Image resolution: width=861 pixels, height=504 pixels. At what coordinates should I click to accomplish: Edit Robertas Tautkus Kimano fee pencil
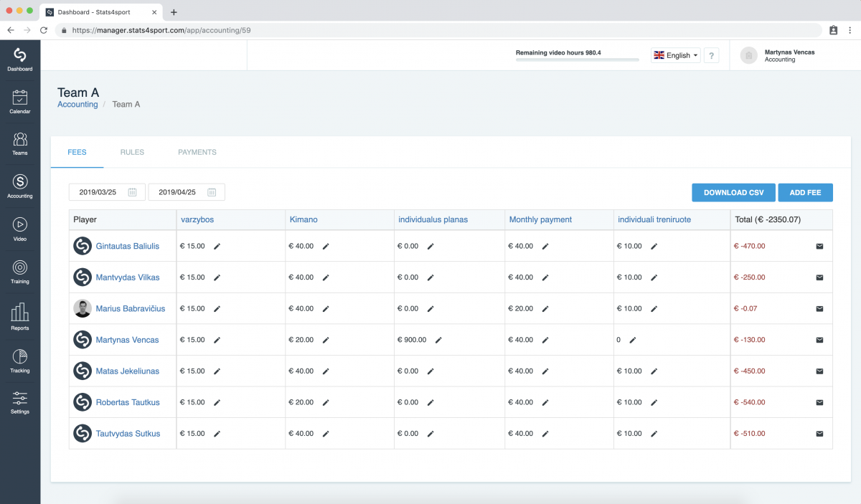326,402
